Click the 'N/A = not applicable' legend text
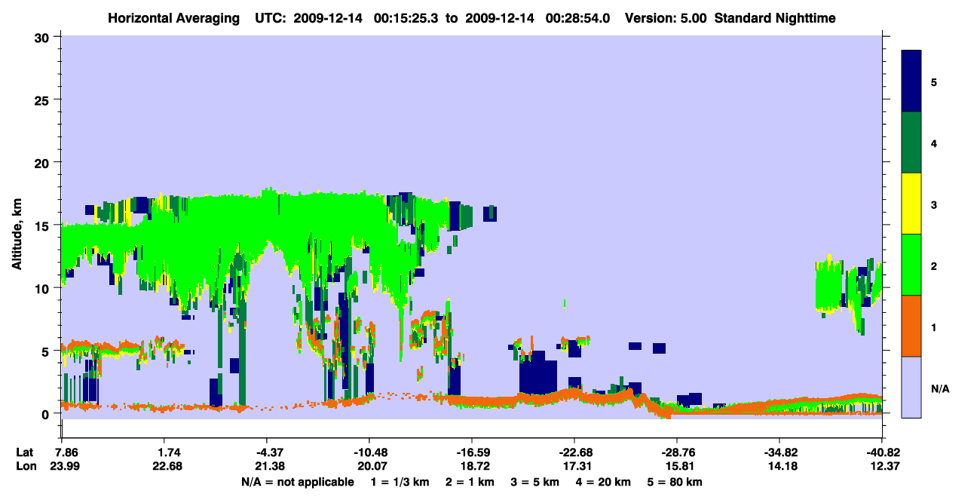Screen dimensions: 980x503 (x=297, y=482)
